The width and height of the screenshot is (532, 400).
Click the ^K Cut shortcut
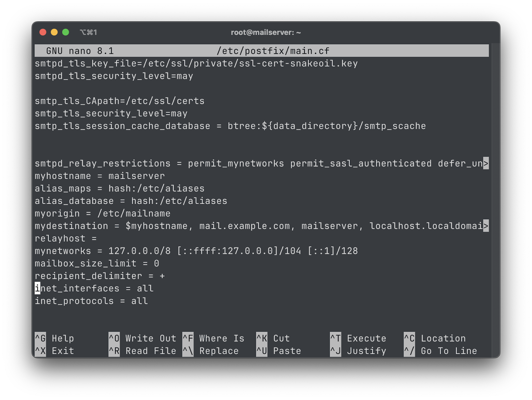pos(273,338)
